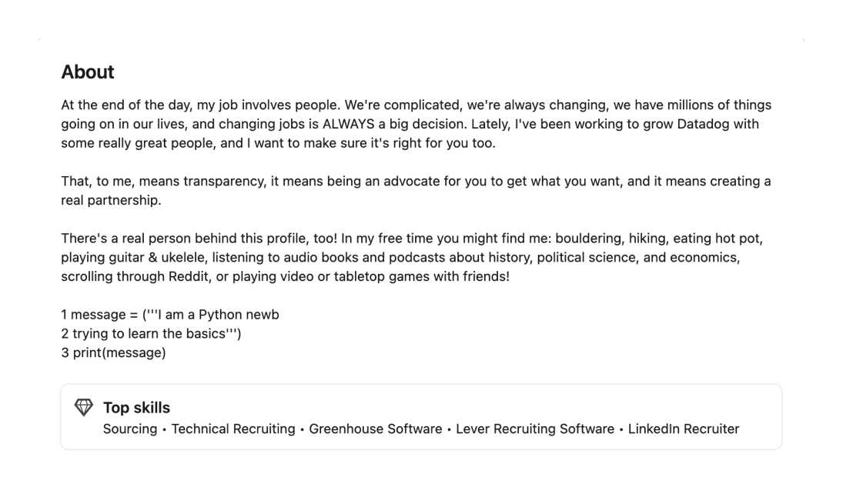
Task: Open the Greenhouse Software skill
Action: point(375,429)
